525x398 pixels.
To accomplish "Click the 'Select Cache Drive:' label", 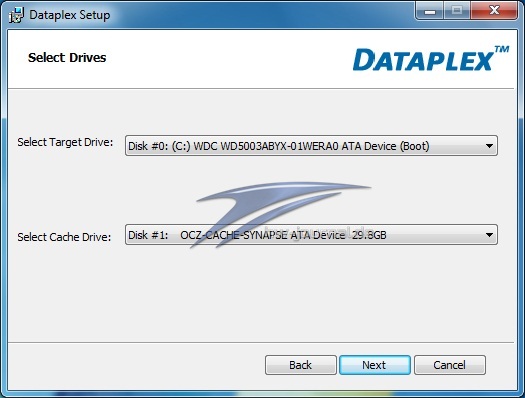I will click(x=64, y=237).
